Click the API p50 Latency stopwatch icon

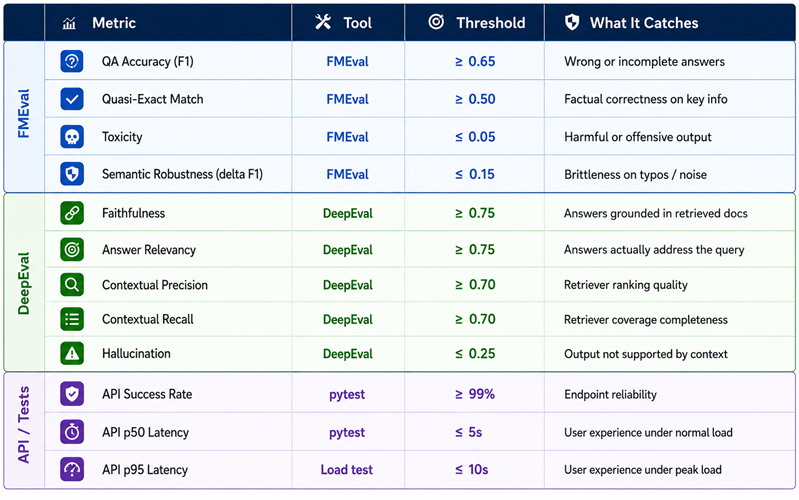tap(72, 432)
